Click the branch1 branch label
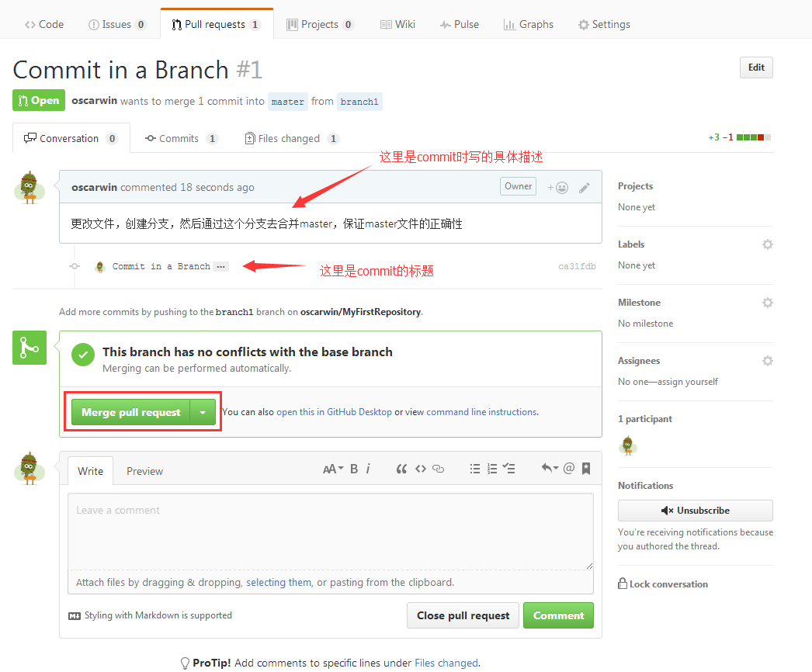This screenshot has width=812, height=672. point(359,102)
